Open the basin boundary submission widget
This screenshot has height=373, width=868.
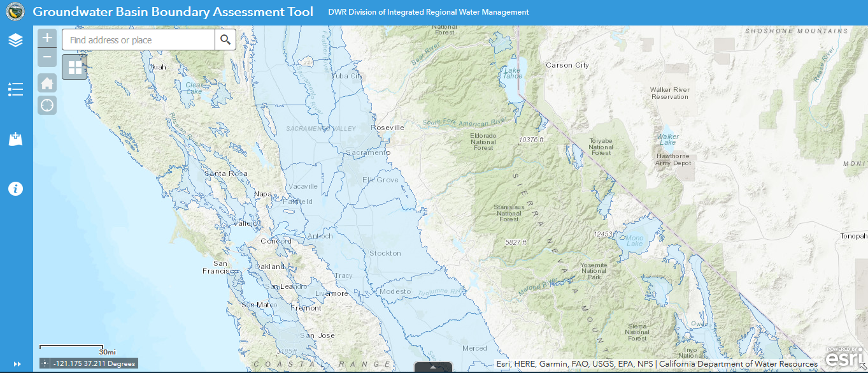click(x=15, y=138)
